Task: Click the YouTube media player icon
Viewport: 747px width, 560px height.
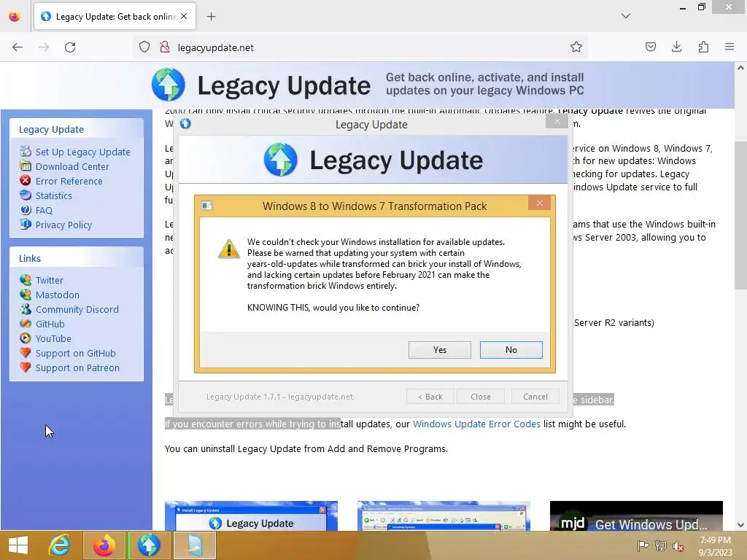Action: click(26, 338)
